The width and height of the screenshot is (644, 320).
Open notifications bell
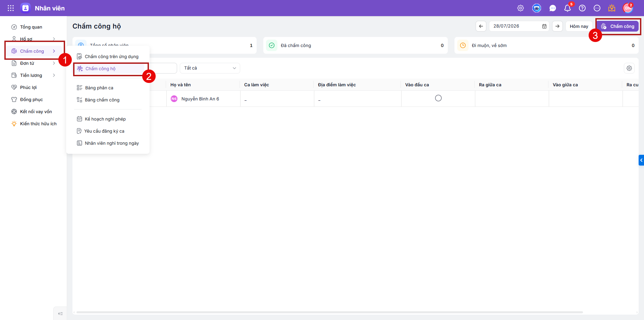568,8
